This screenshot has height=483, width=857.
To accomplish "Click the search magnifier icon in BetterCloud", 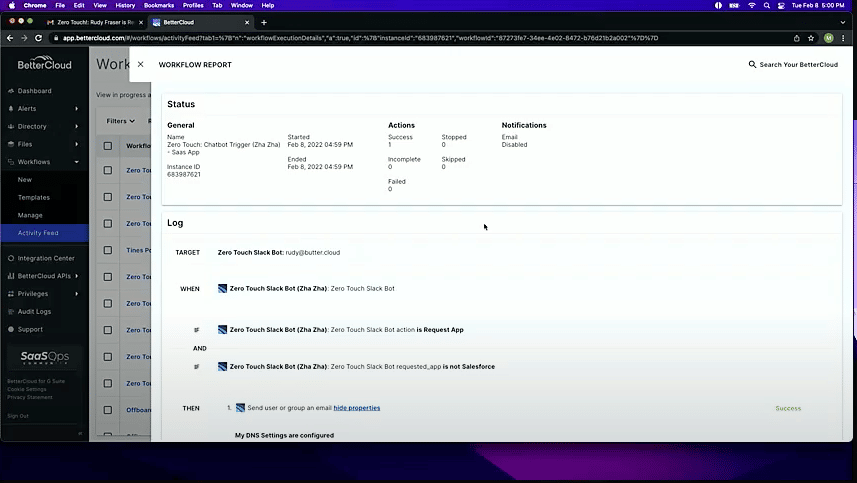I will tap(752, 64).
